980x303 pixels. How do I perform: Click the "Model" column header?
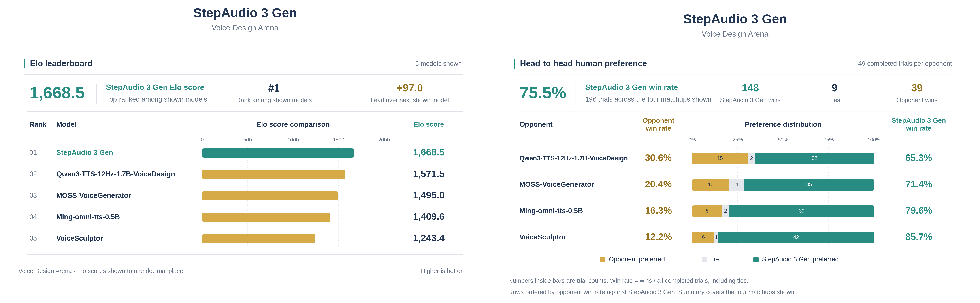click(66, 124)
